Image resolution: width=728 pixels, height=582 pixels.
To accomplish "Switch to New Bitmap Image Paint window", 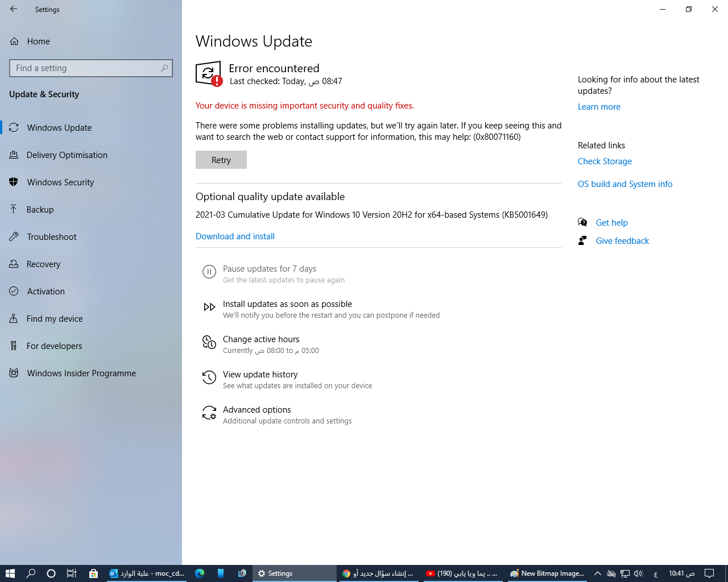I will [x=547, y=573].
